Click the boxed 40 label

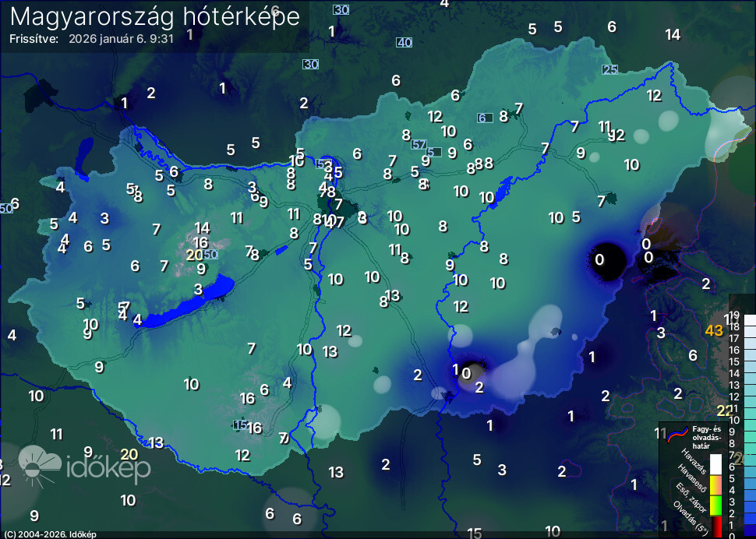(x=404, y=43)
